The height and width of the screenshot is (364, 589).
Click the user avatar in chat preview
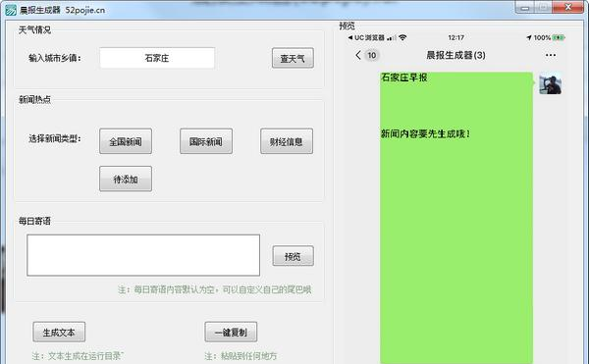pyautogui.click(x=551, y=83)
